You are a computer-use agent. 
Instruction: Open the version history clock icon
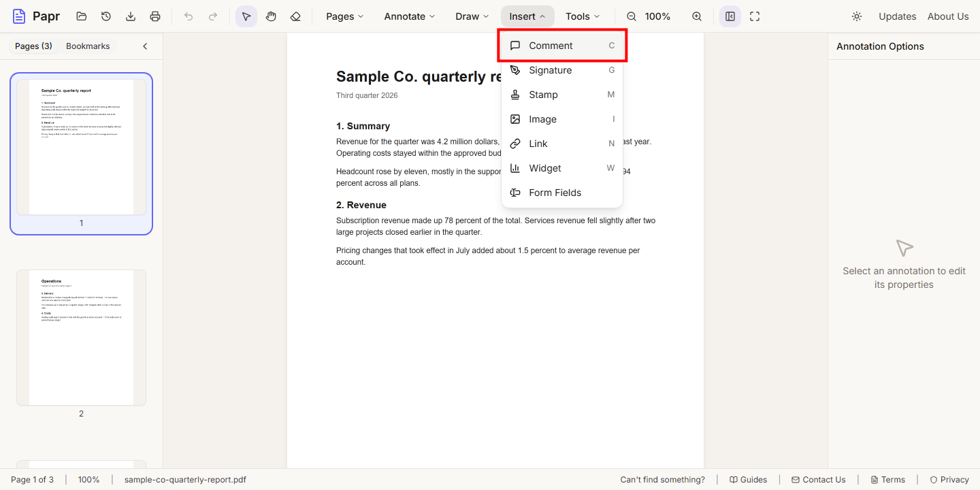[106, 16]
